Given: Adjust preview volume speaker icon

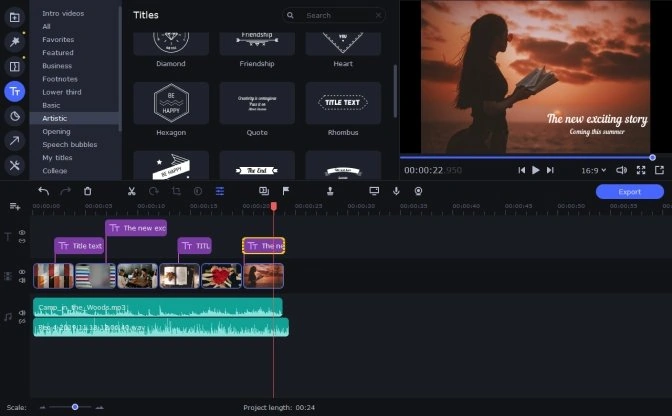Looking at the screenshot, I should [x=621, y=170].
